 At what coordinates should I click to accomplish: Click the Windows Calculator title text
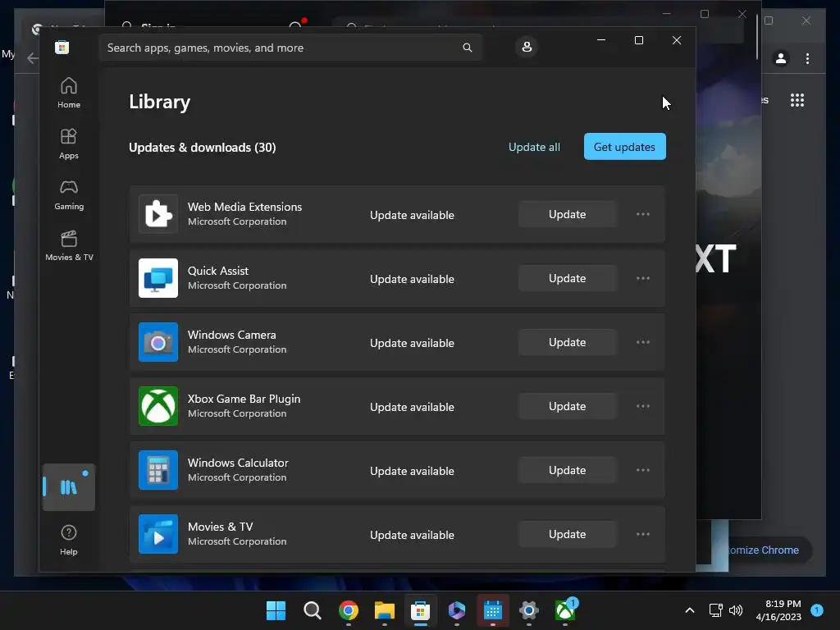[x=238, y=463]
